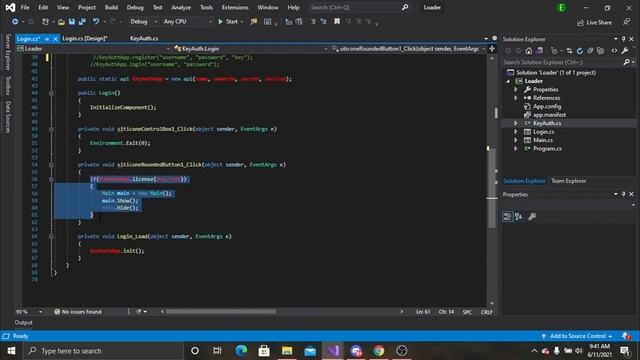Screen dimensions: 640x360
Task: Collapse the Login_Load method outline
Action: pyautogui.click(x=51, y=236)
